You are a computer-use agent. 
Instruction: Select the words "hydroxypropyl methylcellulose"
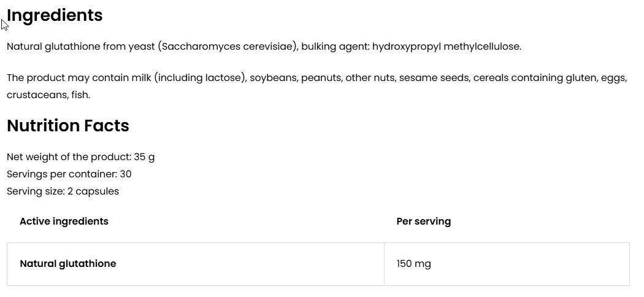pos(445,47)
